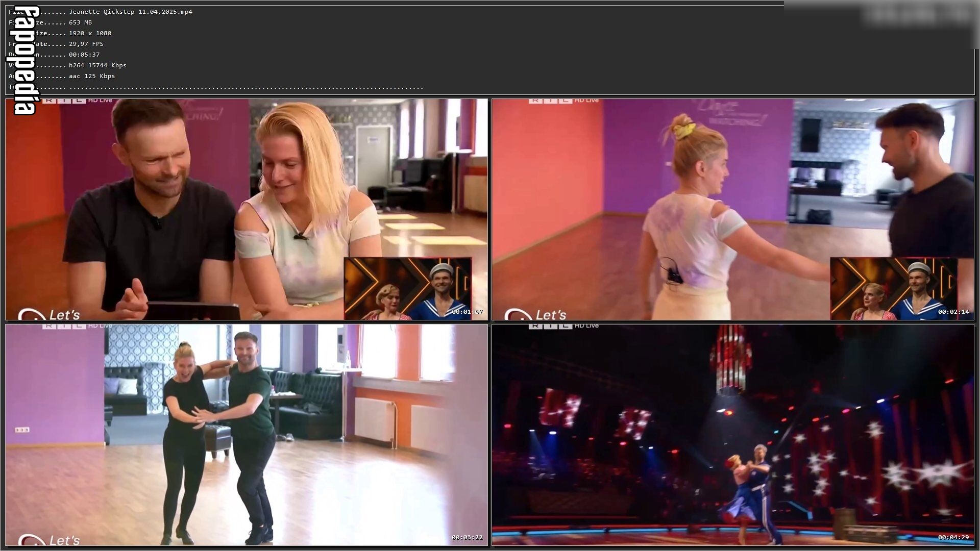The image size is (980, 551).
Task: Click the 00:03:22 timestamp label
Action: [467, 537]
